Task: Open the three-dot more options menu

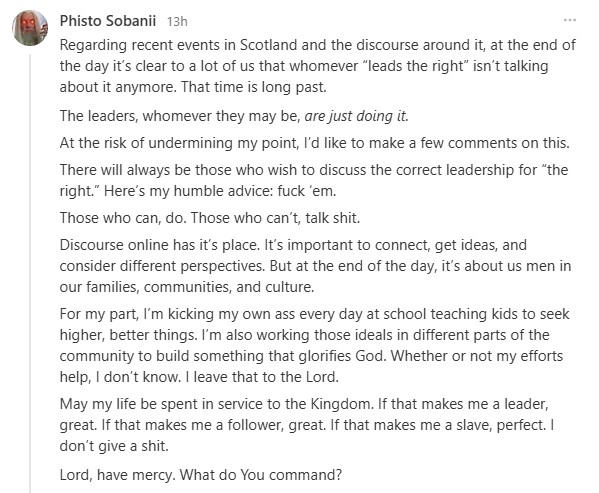Action: coord(570,20)
